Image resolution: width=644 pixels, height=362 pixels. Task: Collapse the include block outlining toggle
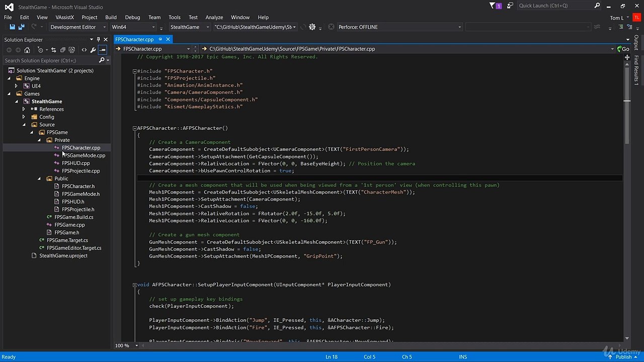(x=135, y=71)
